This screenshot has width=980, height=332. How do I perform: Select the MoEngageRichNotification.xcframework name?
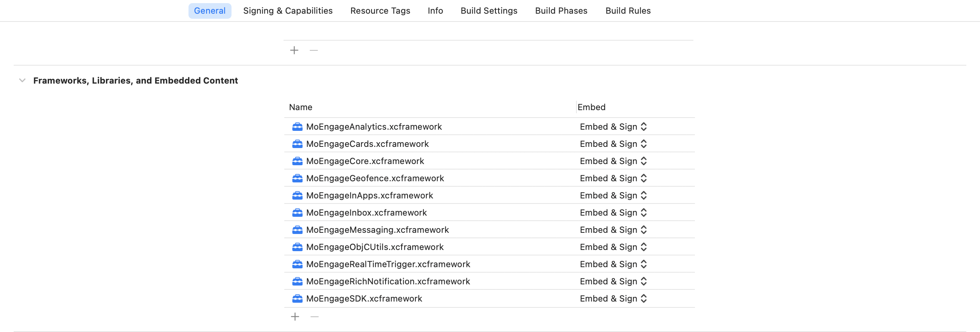pos(388,281)
